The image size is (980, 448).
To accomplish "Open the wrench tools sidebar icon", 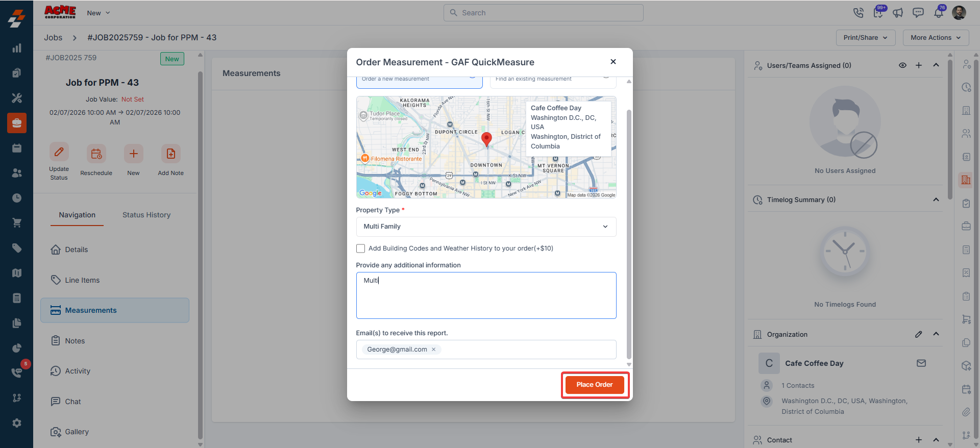I will coord(17,98).
